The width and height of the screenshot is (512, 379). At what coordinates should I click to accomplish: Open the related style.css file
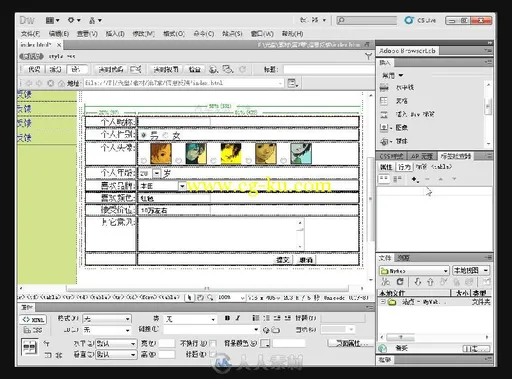(62, 56)
